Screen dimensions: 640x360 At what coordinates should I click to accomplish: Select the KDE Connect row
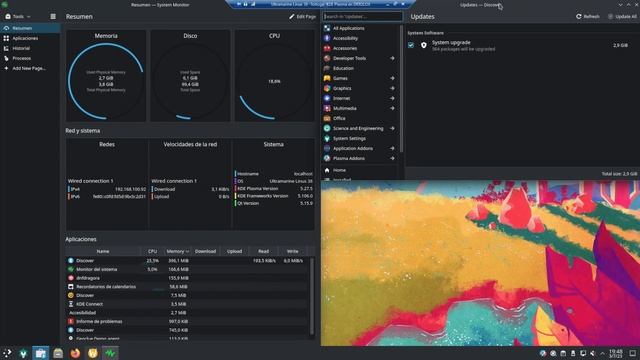click(187, 304)
